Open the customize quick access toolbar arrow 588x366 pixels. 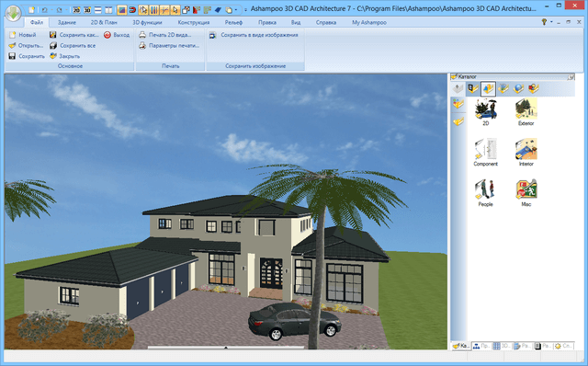coord(245,10)
